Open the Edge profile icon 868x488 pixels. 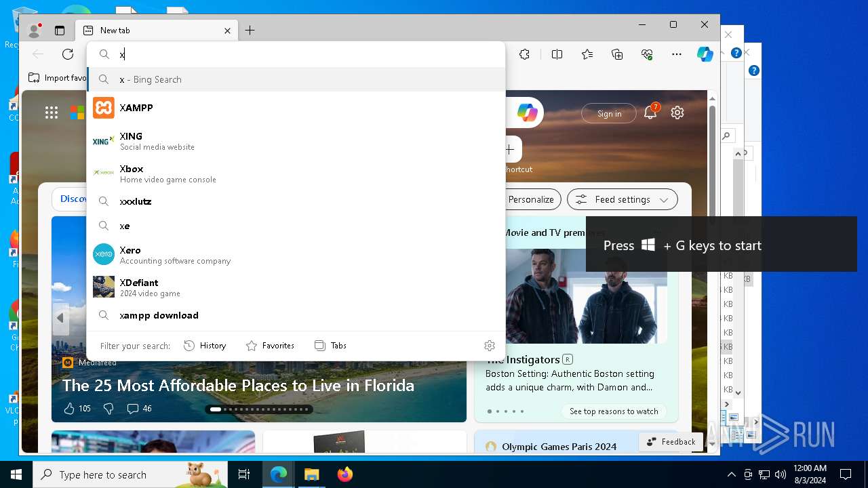34,30
